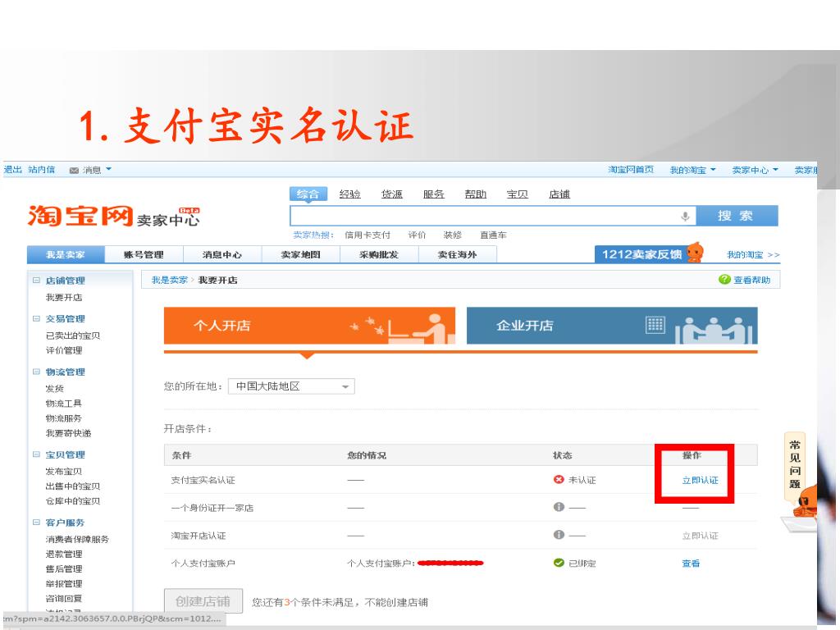Open the 中国大陆地区 location dropdown
The width and height of the screenshot is (840, 630).
pos(291,386)
